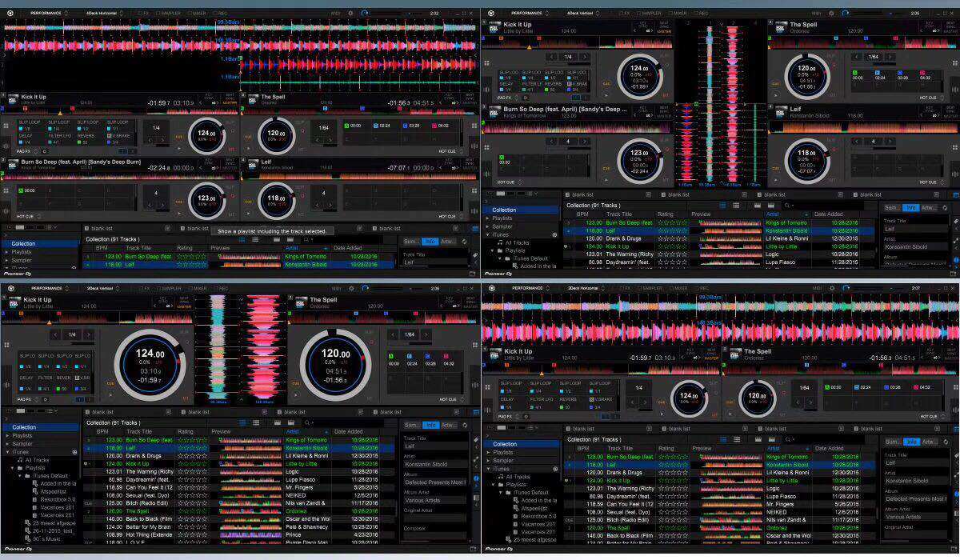Sort by BPM column, 2Deck Horizontal browser

(x=583, y=448)
